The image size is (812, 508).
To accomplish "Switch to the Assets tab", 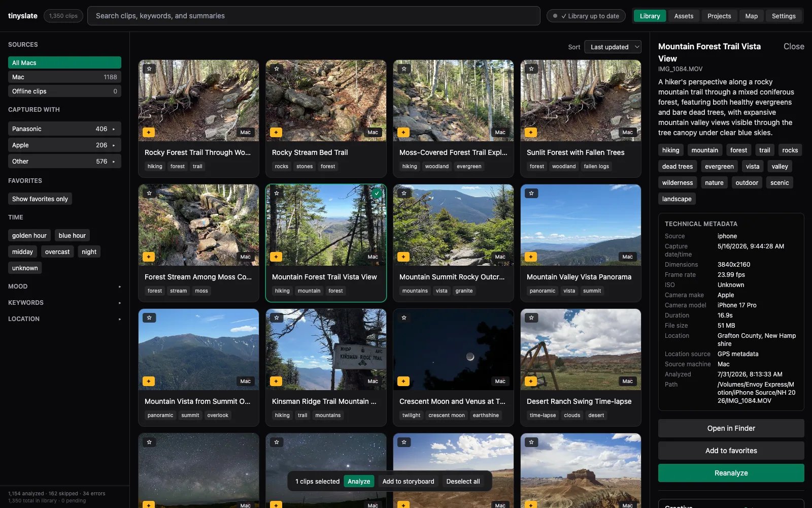I will click(x=684, y=16).
